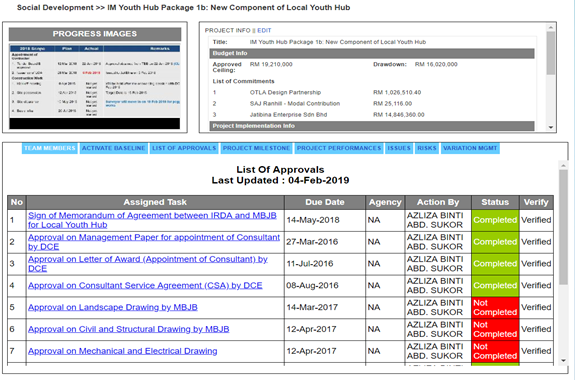This screenshot has height=380, width=575.
Task: Click the Agency column header
Action: tap(385, 202)
